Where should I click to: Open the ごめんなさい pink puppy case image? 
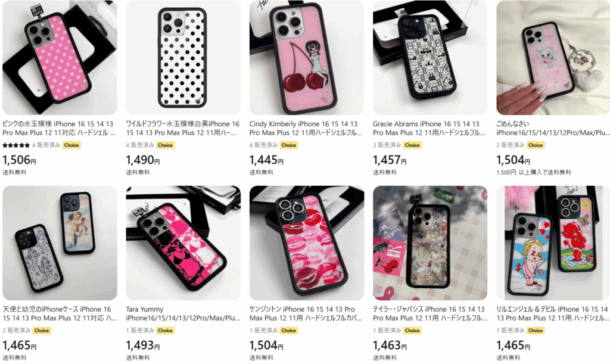pyautogui.click(x=553, y=58)
